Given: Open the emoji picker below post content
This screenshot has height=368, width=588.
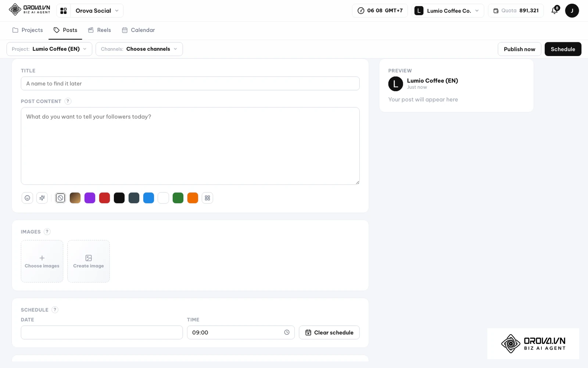Looking at the screenshot, I should pos(27,198).
